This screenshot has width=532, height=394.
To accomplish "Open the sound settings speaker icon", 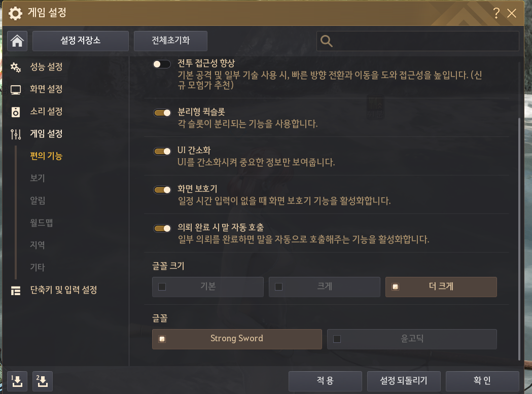I will click(x=15, y=112).
